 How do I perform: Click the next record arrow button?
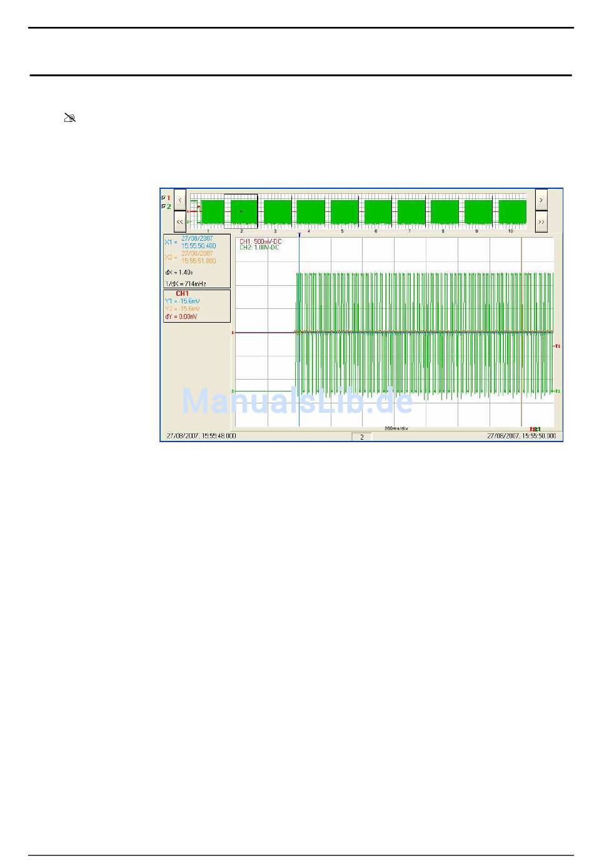click(541, 200)
